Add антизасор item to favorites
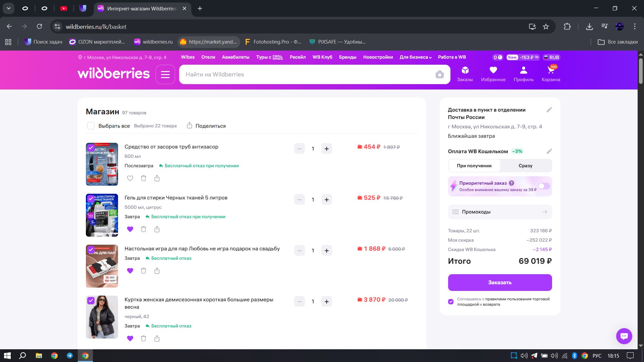This screenshot has width=644, height=362. pos(130,178)
